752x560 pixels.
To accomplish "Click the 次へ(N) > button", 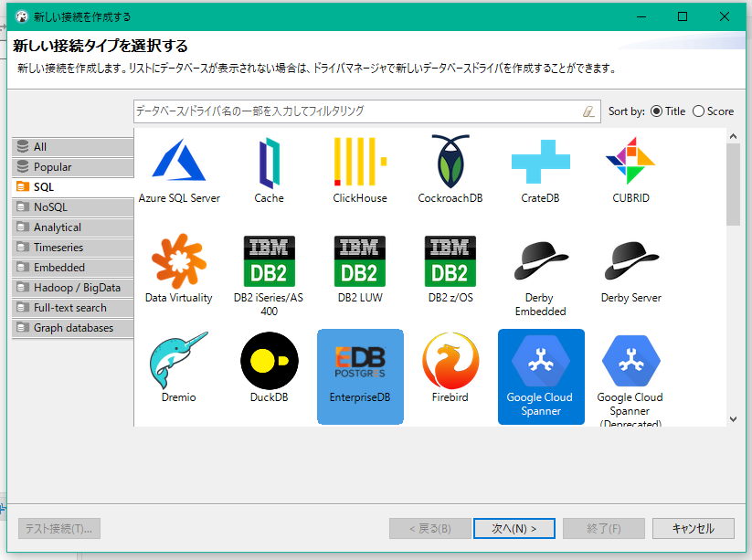I will click(514, 528).
